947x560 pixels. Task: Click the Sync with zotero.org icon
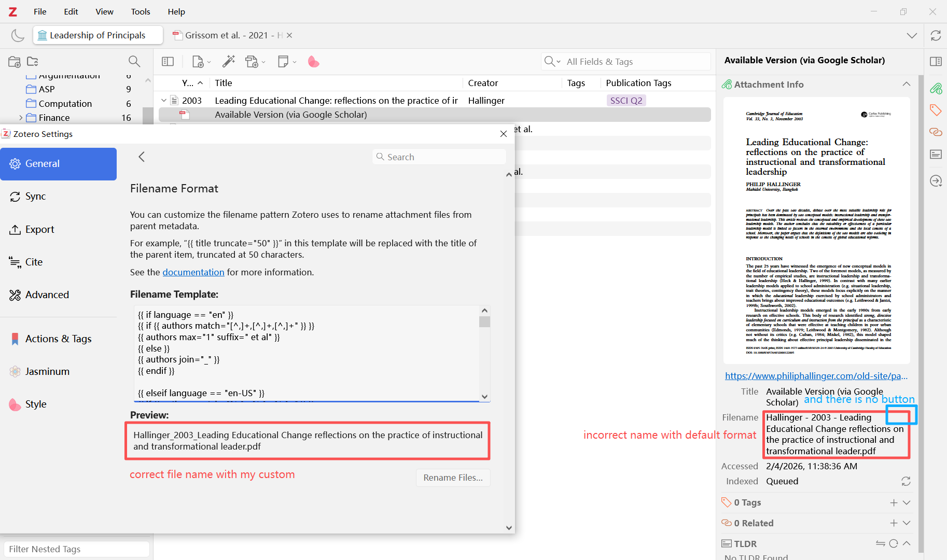(x=936, y=35)
